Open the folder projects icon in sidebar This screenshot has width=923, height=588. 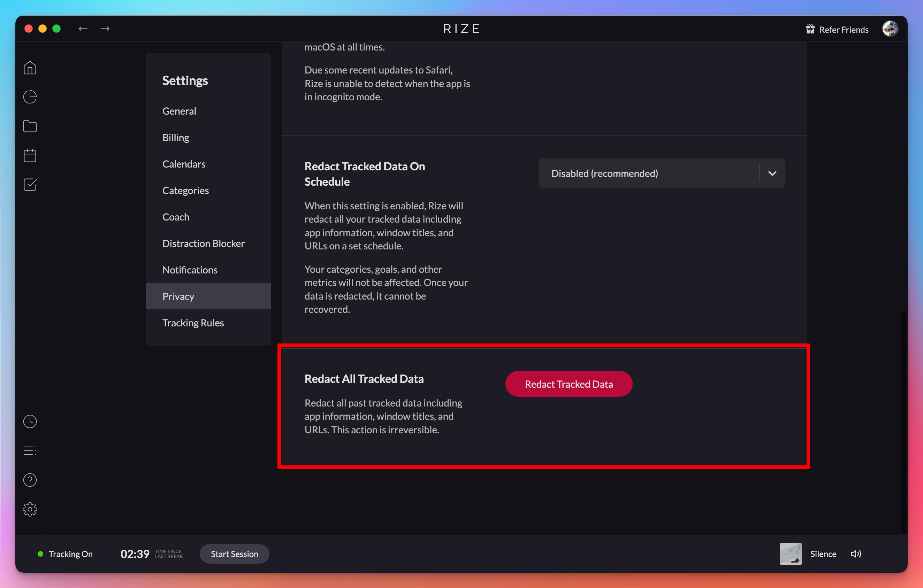coord(30,126)
